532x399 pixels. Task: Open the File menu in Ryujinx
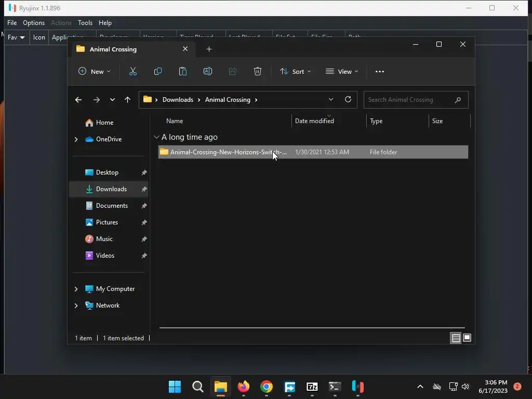(x=12, y=23)
